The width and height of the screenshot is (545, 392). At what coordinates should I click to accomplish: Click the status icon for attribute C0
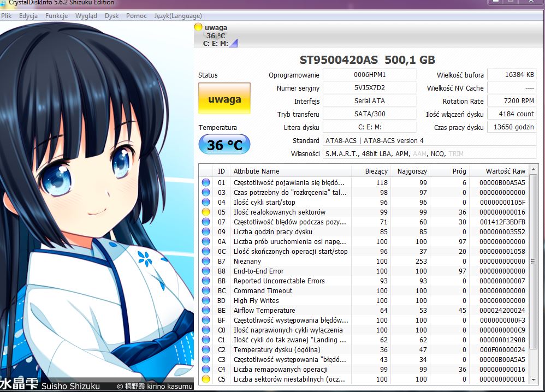click(206, 330)
